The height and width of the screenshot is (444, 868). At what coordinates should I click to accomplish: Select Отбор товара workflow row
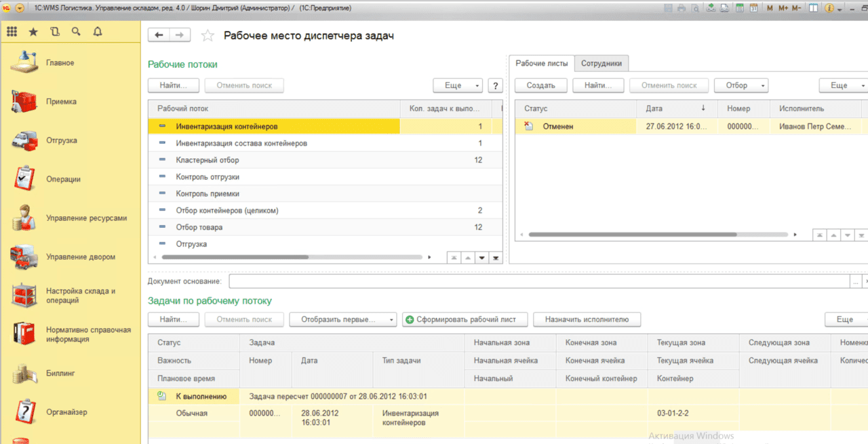click(x=325, y=227)
